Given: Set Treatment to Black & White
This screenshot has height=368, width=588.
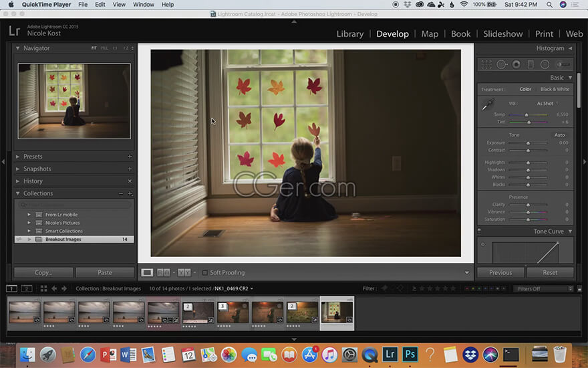Looking at the screenshot, I should pos(555,90).
